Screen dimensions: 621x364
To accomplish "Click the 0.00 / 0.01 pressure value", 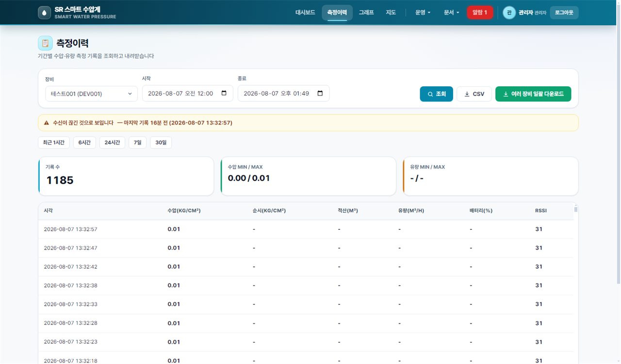I will [249, 178].
